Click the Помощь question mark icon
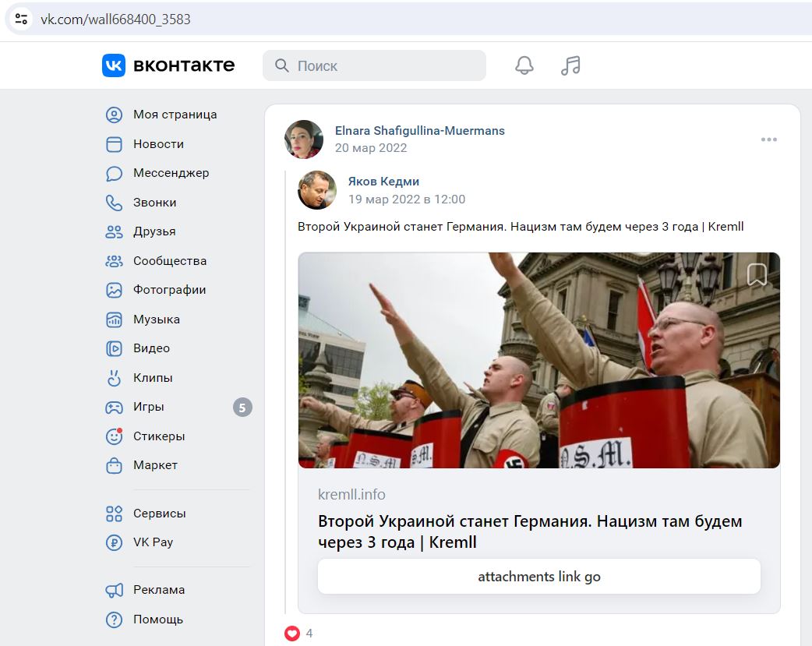This screenshot has height=646, width=812. [x=114, y=620]
